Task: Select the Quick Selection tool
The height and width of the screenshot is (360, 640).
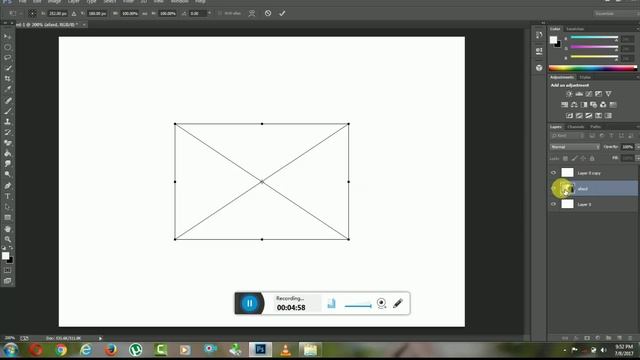Action: 7,68
